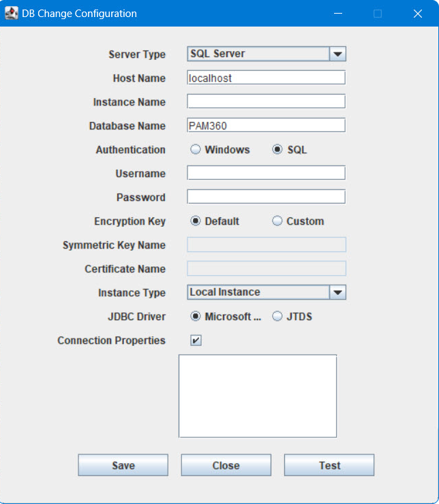Choose Default encryption key option
439x504 pixels.
coord(195,221)
